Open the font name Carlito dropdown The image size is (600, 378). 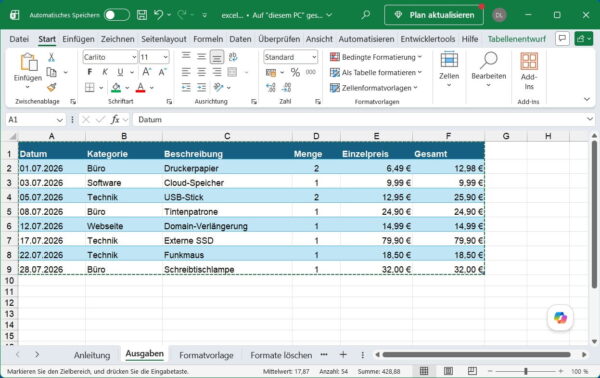[x=134, y=57]
